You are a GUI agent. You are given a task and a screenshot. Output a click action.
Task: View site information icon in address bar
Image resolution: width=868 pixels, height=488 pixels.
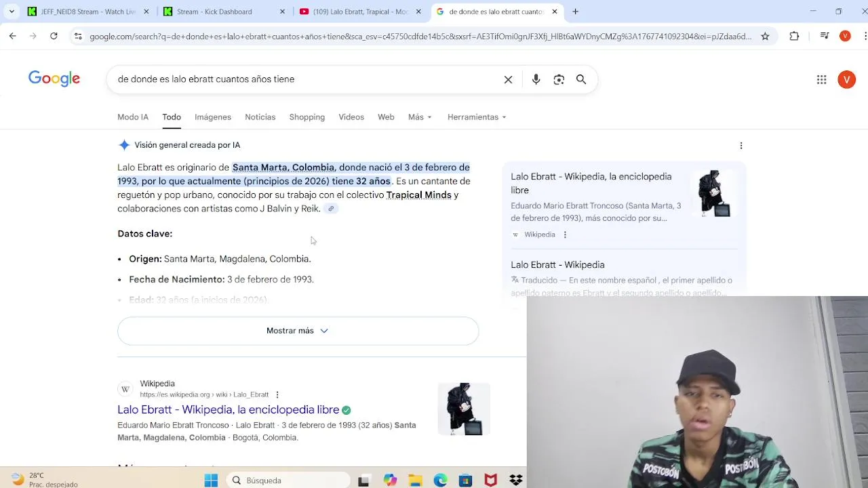point(78,36)
